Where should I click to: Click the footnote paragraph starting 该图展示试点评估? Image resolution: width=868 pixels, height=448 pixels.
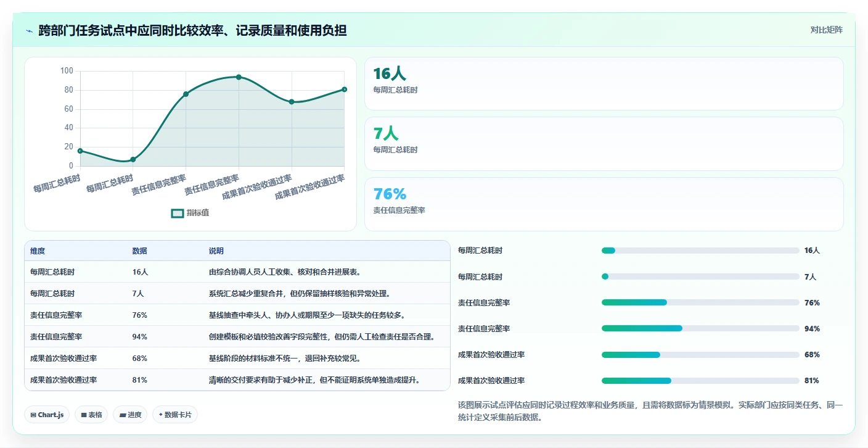(x=650, y=411)
